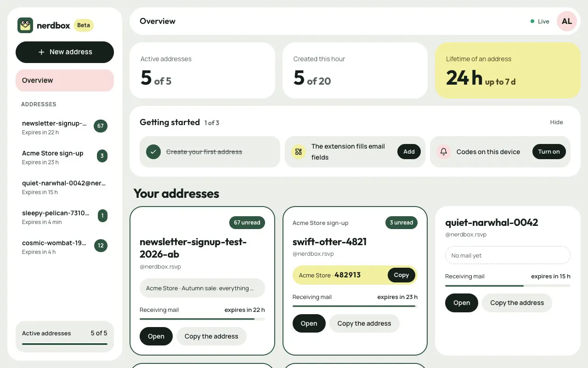Open newsletter-signup address in sidebar
Viewport: 588px width, 368px height.
point(65,127)
